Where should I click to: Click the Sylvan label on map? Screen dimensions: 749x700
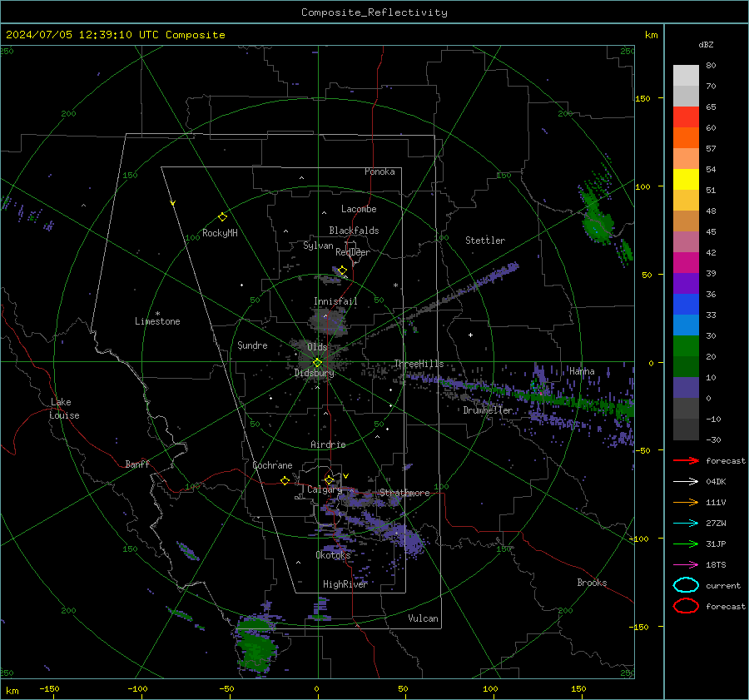tap(318, 246)
